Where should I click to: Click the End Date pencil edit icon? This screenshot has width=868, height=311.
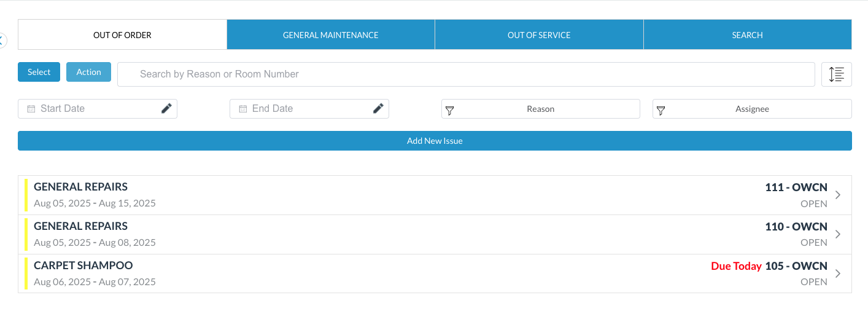point(378,109)
